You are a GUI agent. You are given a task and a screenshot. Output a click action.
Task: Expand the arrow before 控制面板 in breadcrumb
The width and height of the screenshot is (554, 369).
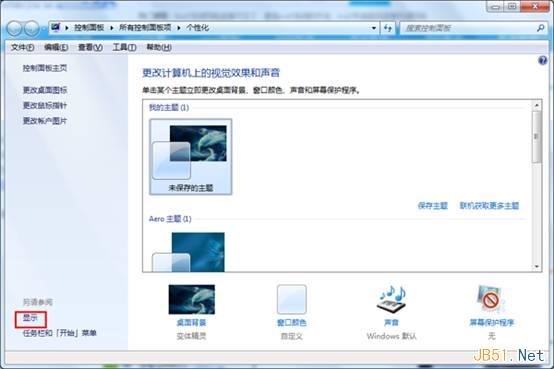coord(67,28)
